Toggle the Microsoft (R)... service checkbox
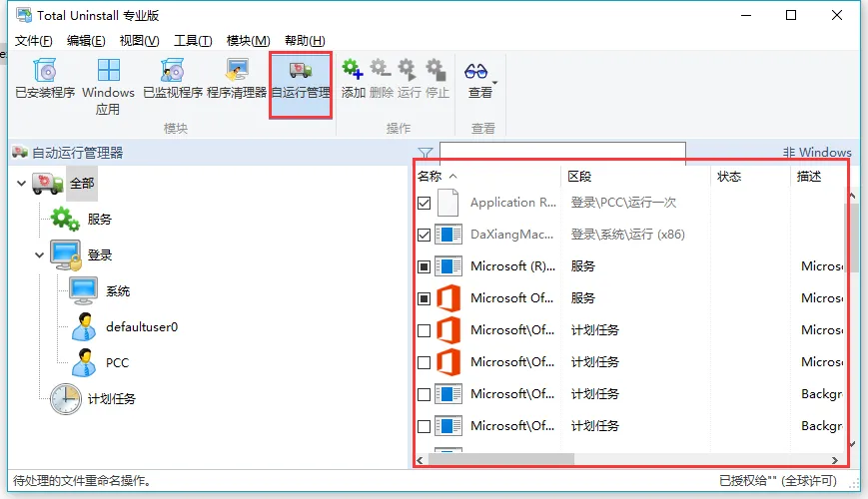This screenshot has height=499, width=868. (x=425, y=267)
